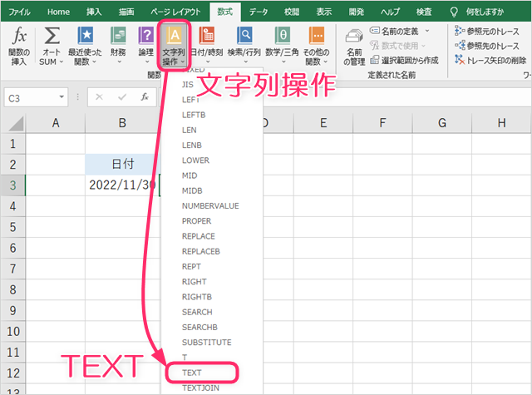Click the lightbulb 何をしますか search icon
532x395 pixels.
(454, 12)
